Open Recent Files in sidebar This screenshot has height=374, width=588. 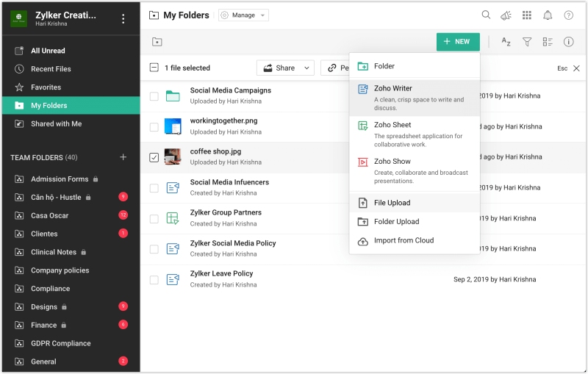pos(71,69)
